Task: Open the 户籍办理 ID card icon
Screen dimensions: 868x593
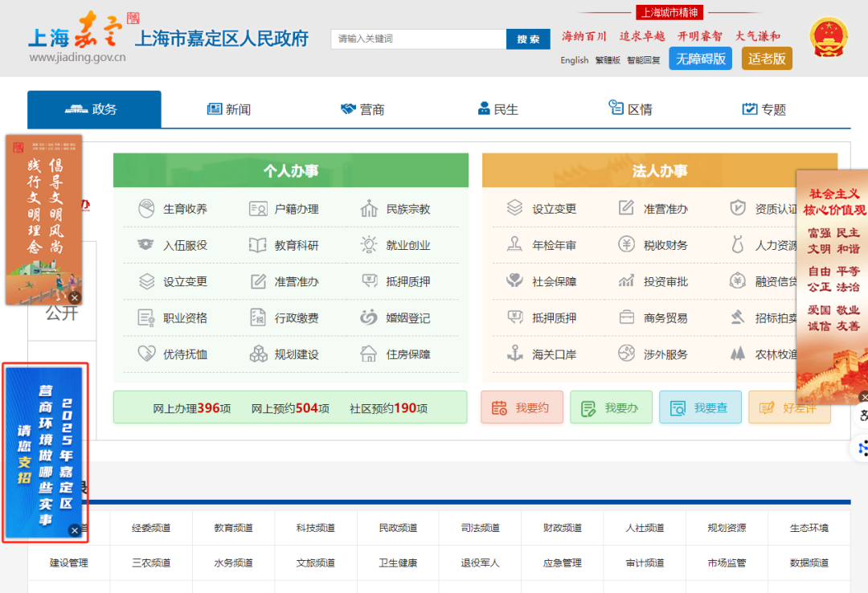Action: pyautogui.click(x=258, y=209)
